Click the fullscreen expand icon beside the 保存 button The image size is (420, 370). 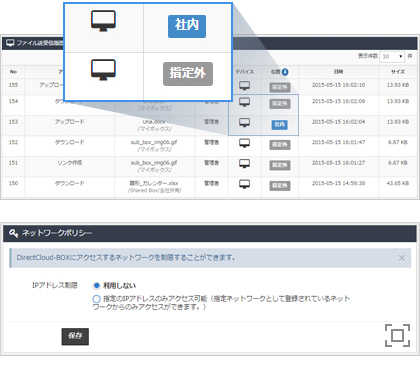point(397,335)
